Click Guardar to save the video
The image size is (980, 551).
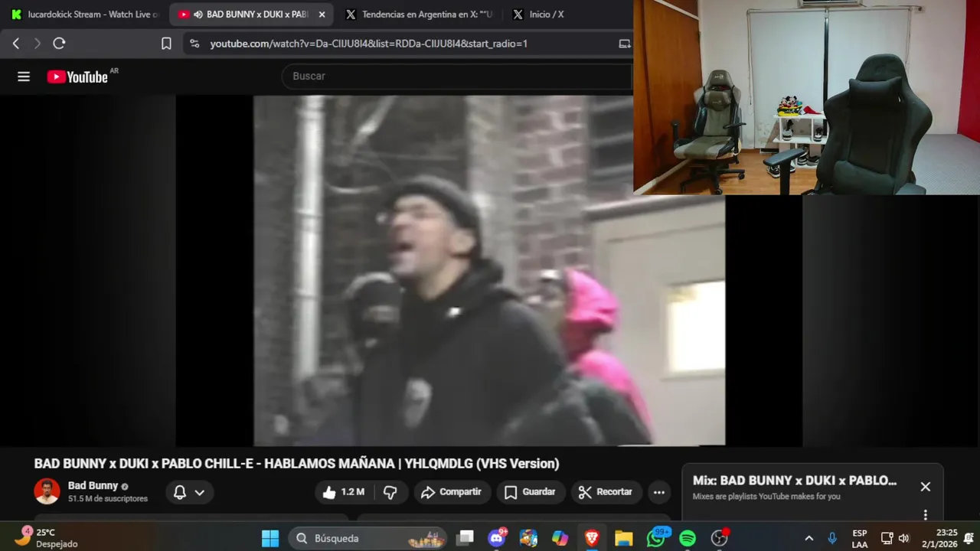point(531,492)
